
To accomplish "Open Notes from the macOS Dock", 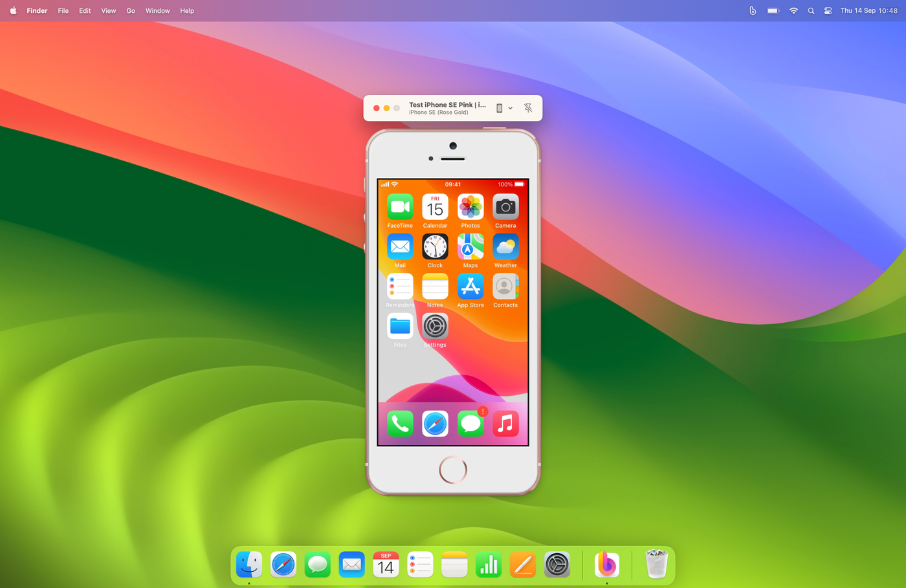I will pyautogui.click(x=454, y=565).
